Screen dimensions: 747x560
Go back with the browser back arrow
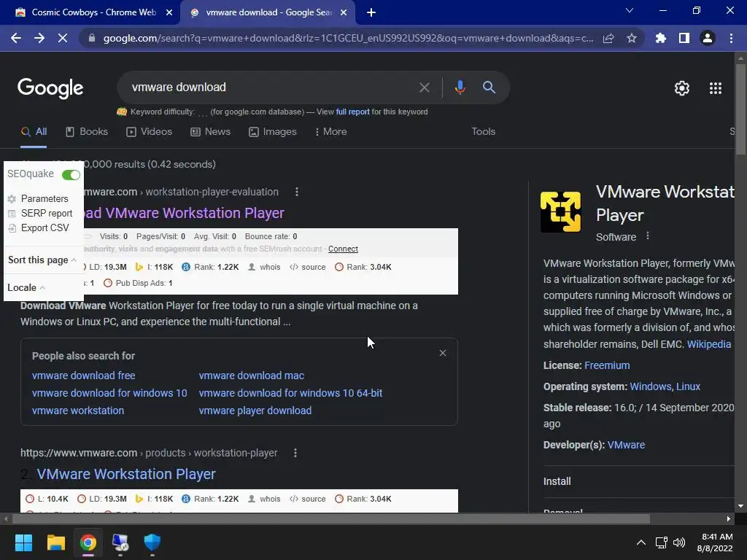pyautogui.click(x=16, y=38)
